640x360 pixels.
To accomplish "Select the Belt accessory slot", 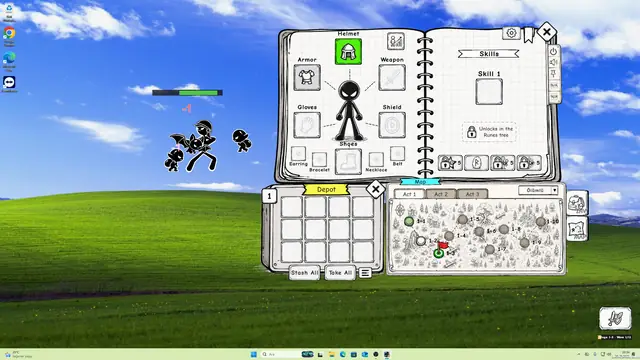I will [x=397, y=153].
